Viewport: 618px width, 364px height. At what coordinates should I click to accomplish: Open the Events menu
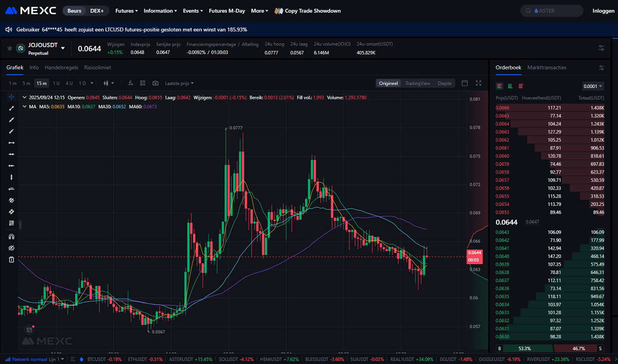point(193,11)
